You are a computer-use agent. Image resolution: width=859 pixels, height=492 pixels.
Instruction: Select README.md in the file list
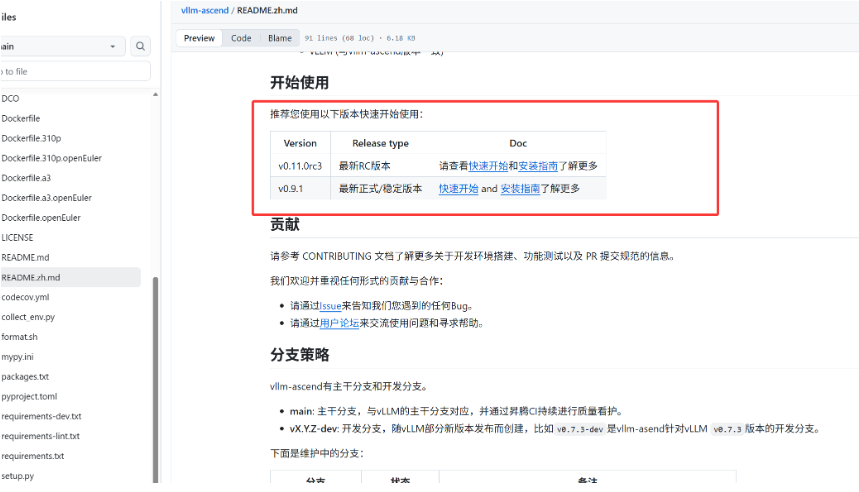(x=25, y=257)
